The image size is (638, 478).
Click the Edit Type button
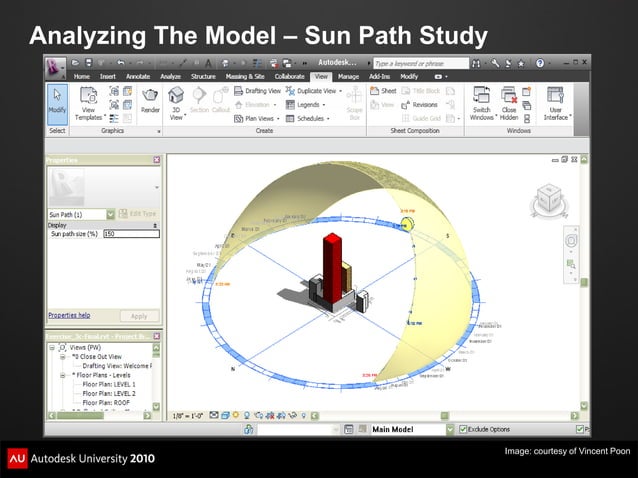[x=138, y=214]
